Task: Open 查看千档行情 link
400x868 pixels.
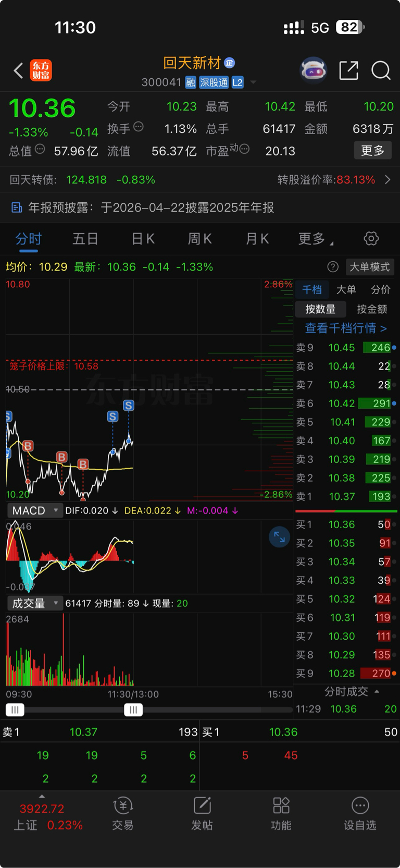Action: pyautogui.click(x=346, y=328)
